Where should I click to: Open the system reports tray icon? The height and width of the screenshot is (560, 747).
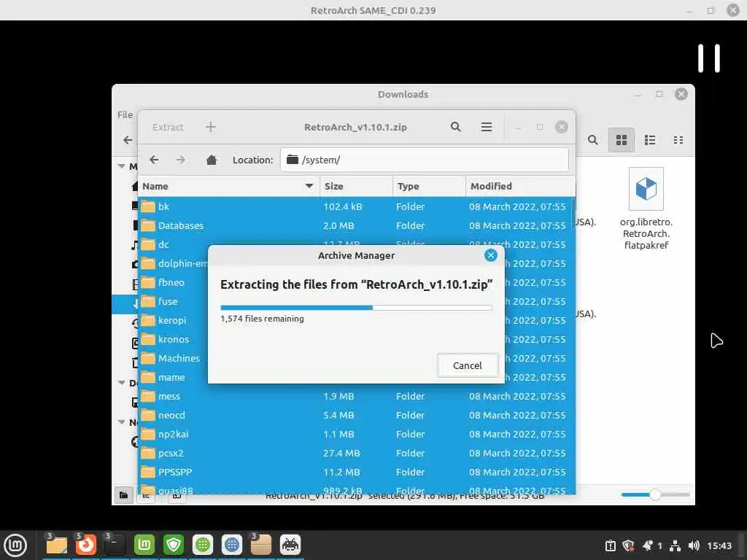click(x=611, y=545)
